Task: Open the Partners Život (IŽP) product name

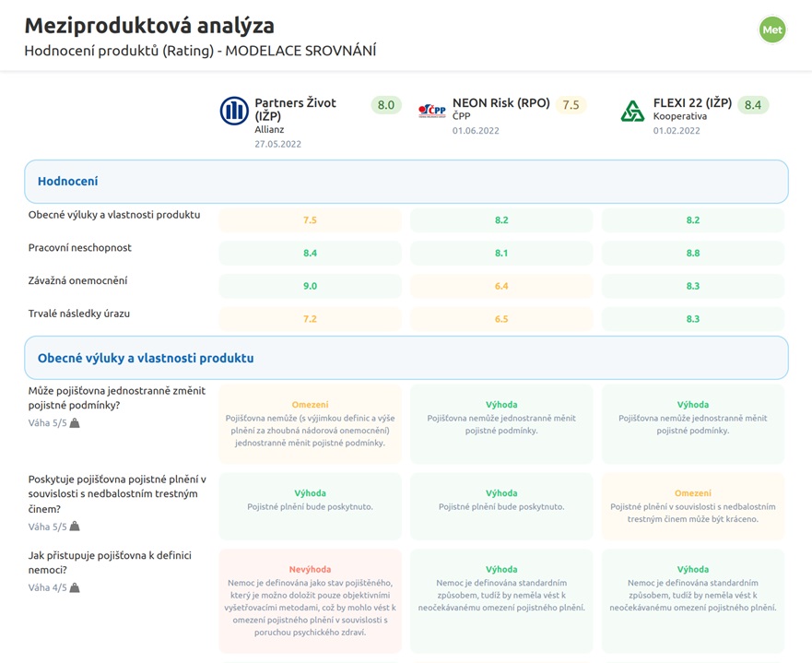Action: coord(295,110)
